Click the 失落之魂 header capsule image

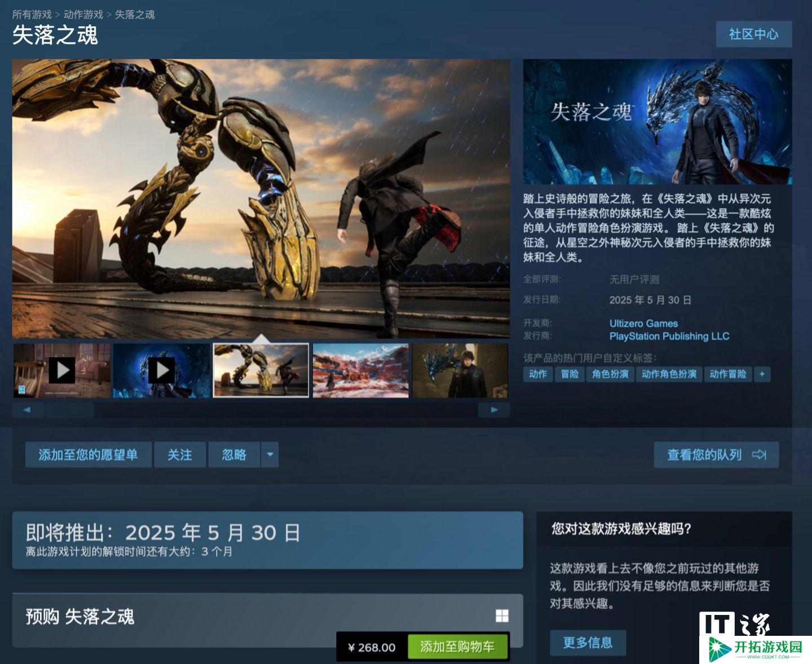657,122
